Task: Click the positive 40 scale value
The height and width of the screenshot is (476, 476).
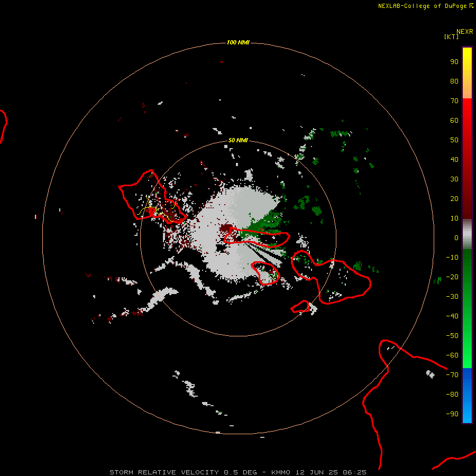Action: pos(454,160)
